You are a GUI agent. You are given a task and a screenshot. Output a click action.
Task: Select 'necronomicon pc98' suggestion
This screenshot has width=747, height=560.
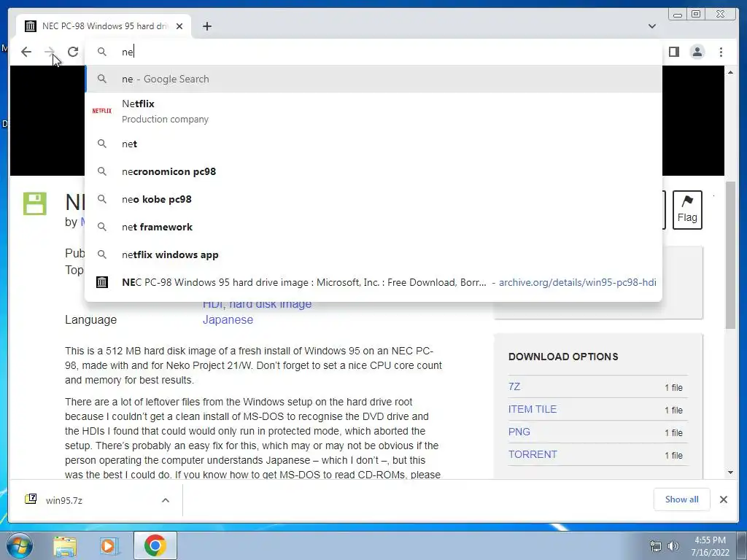[x=373, y=171]
